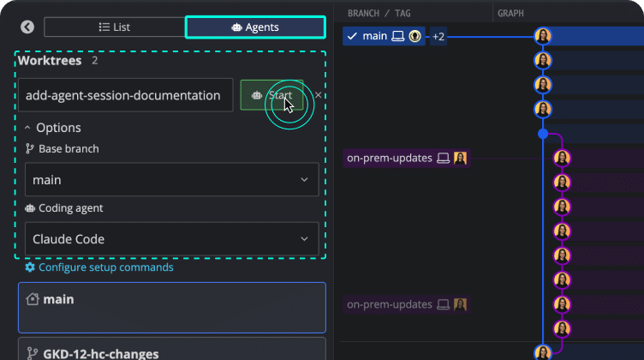Image resolution: width=644 pixels, height=360 pixels.
Task: Open the Base branch dropdown
Action: click(171, 180)
